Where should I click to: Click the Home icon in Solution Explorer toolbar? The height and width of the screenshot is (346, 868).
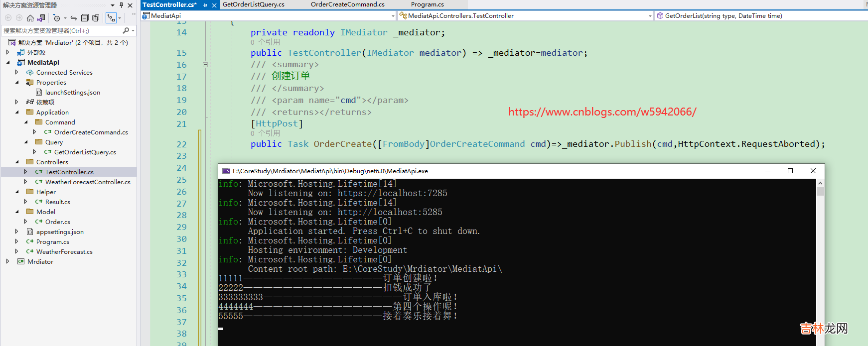tap(30, 18)
